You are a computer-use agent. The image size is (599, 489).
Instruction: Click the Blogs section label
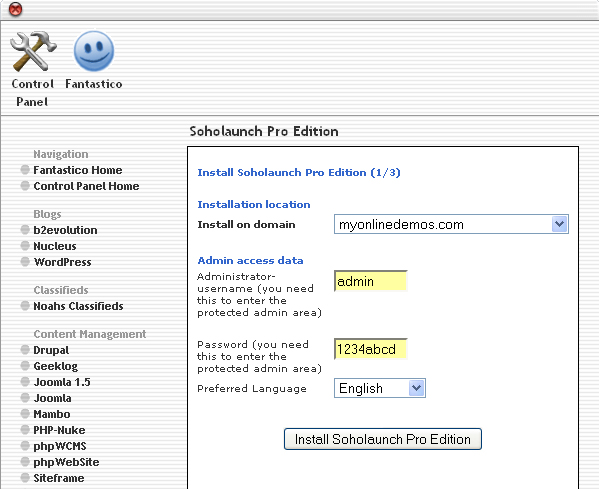point(47,214)
